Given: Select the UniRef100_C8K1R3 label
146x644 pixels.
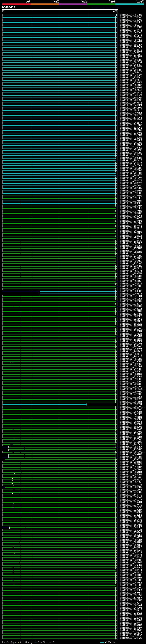Looking at the screenshot, I should point(131,402).
